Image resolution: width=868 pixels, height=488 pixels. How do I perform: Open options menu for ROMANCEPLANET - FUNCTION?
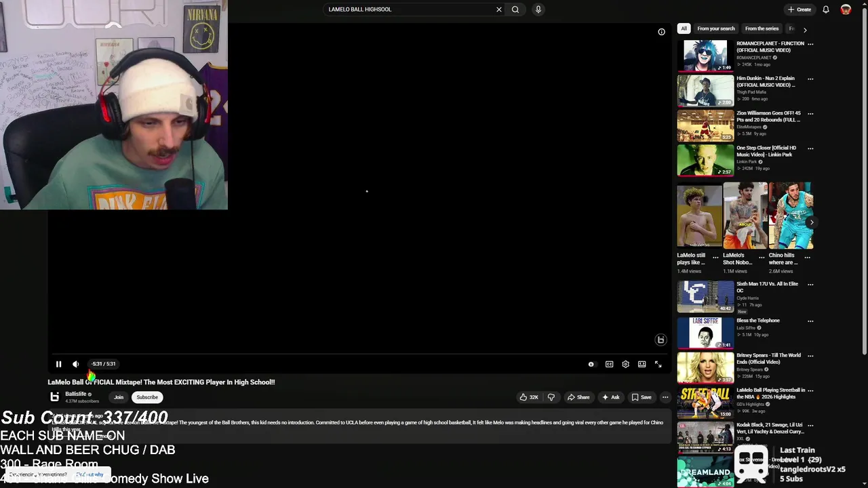click(810, 44)
